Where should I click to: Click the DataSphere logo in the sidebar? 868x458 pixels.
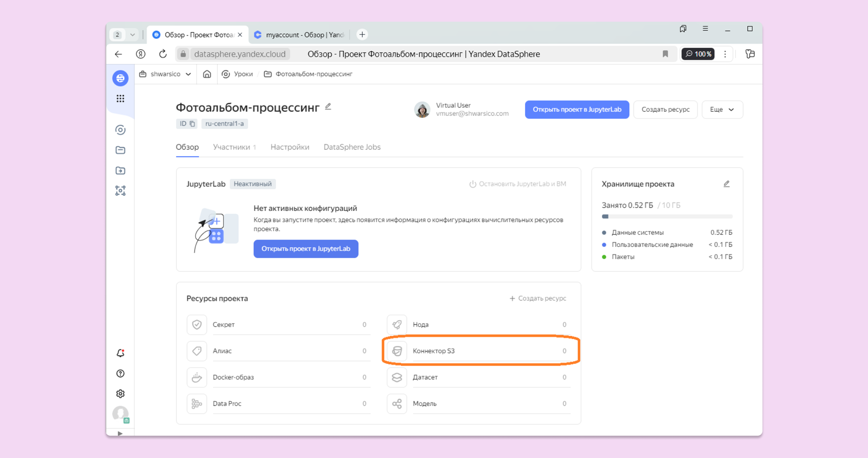point(120,78)
